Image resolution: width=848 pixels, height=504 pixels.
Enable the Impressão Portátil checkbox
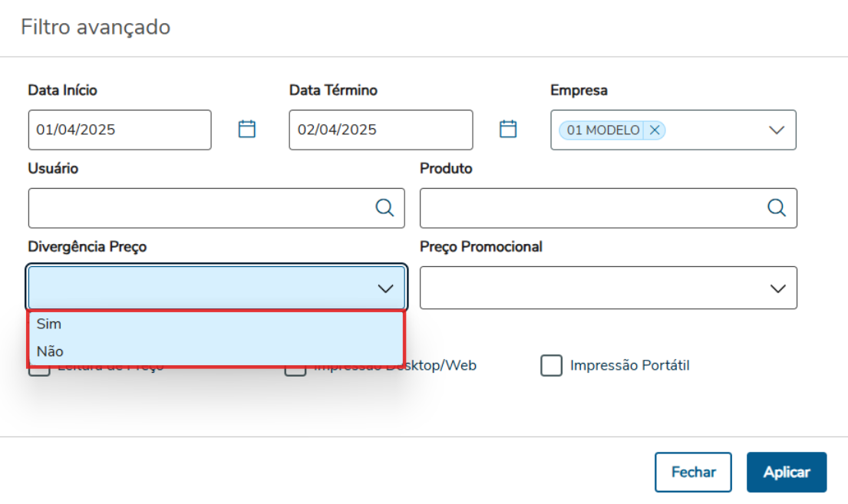[x=551, y=366]
